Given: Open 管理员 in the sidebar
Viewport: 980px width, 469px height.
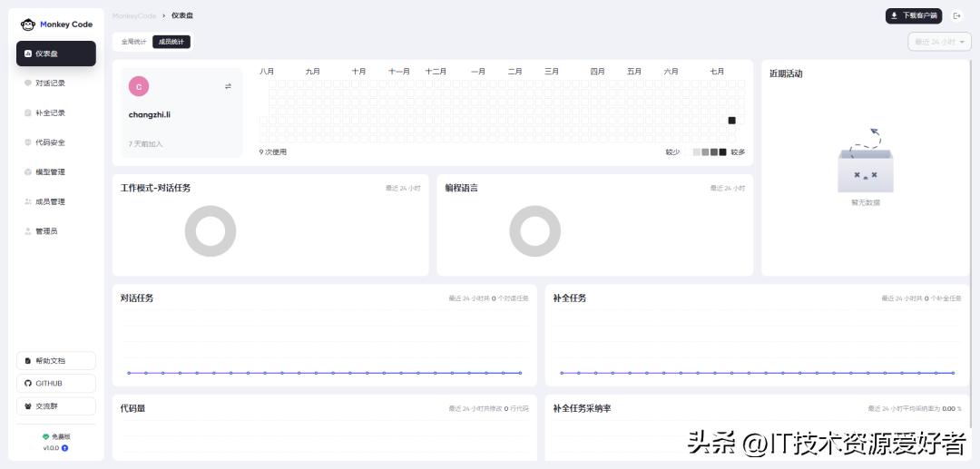Looking at the screenshot, I should [x=56, y=231].
